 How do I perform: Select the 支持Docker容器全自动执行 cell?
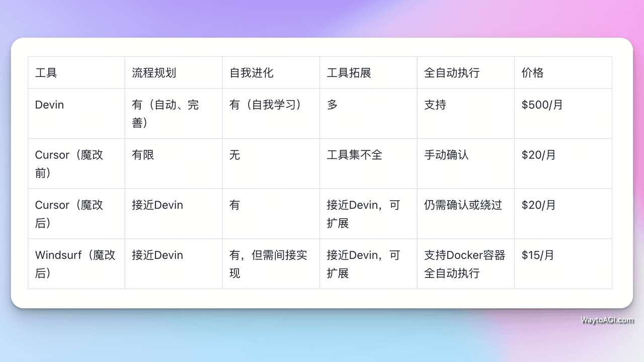pos(466,264)
